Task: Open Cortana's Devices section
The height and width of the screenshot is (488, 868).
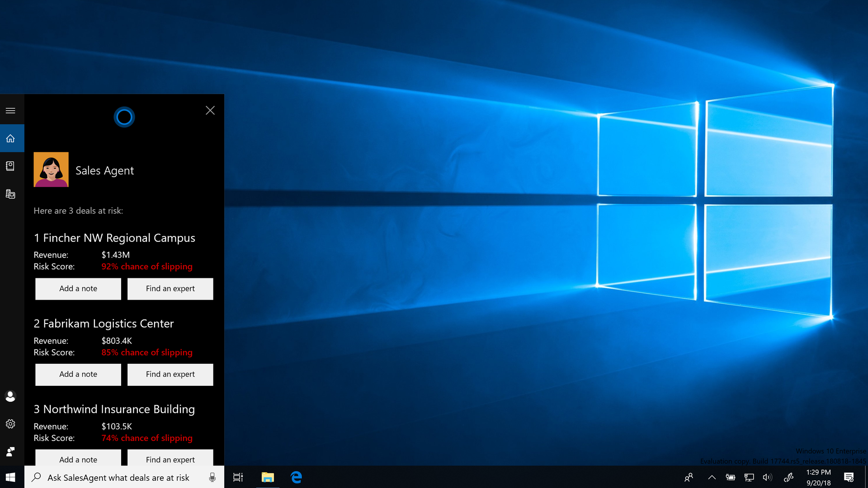Action: point(12,194)
